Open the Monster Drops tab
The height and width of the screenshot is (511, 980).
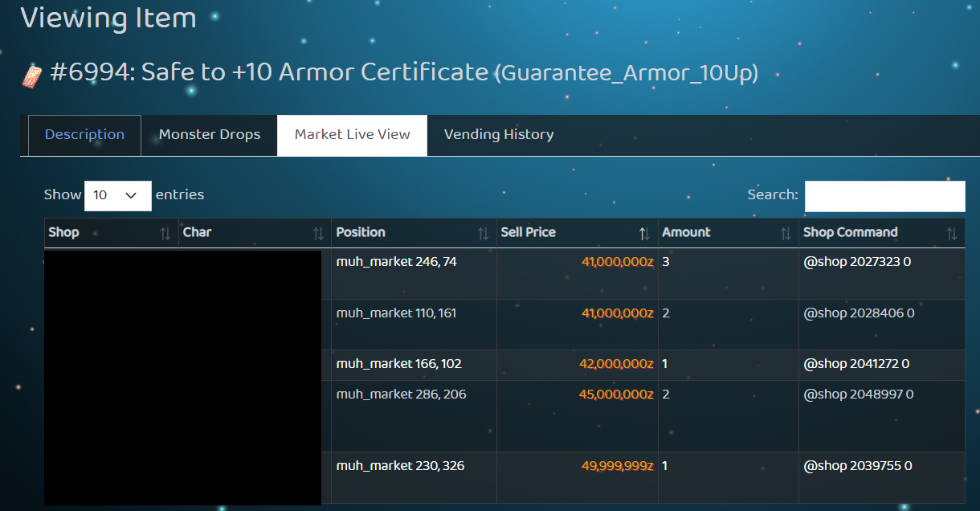point(209,135)
